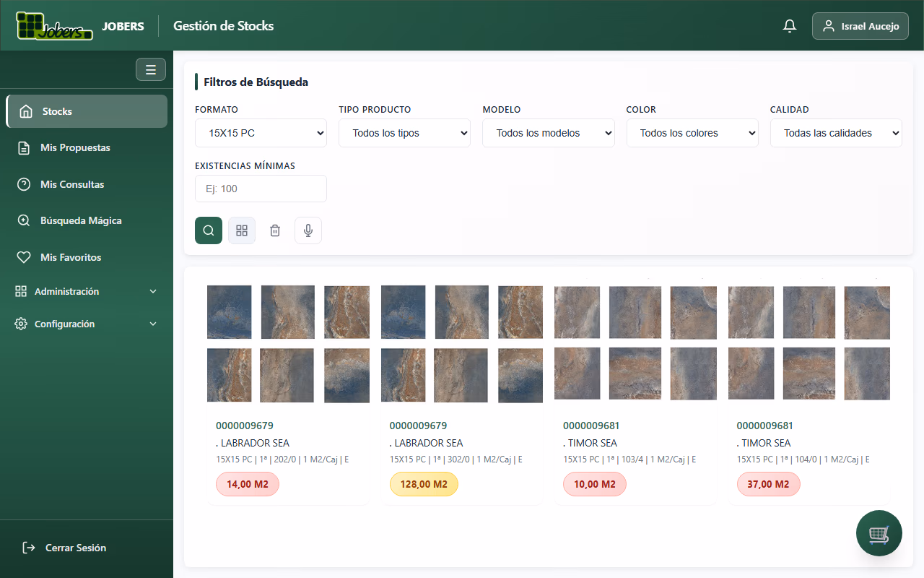Click the first LABRADOR SEA tile thumbnail
The height and width of the screenshot is (578, 924).
coord(229,311)
